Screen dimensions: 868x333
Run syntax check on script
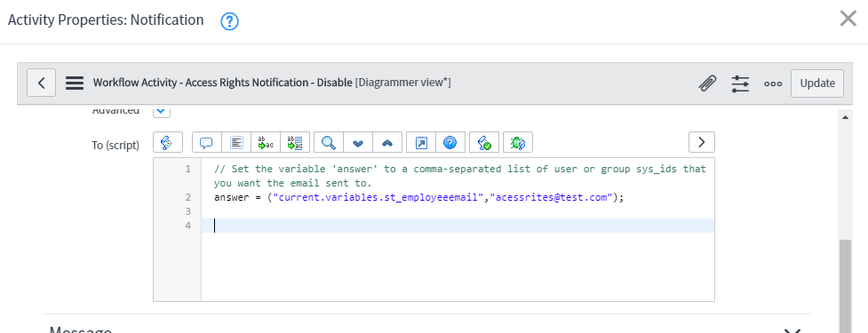484,142
